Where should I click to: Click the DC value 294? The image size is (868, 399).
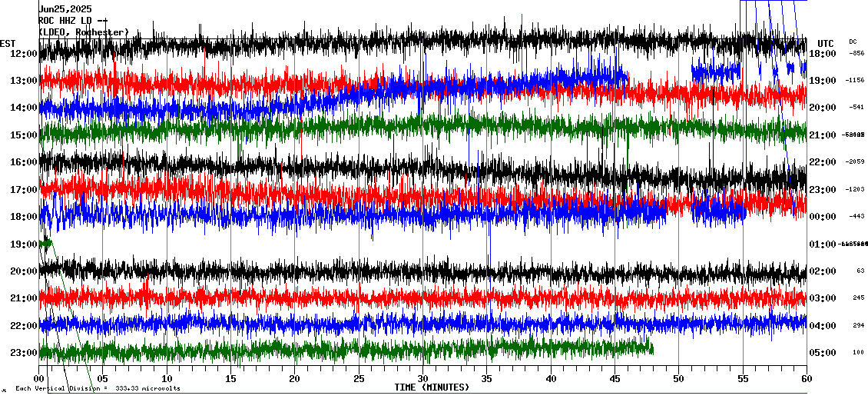point(857,326)
